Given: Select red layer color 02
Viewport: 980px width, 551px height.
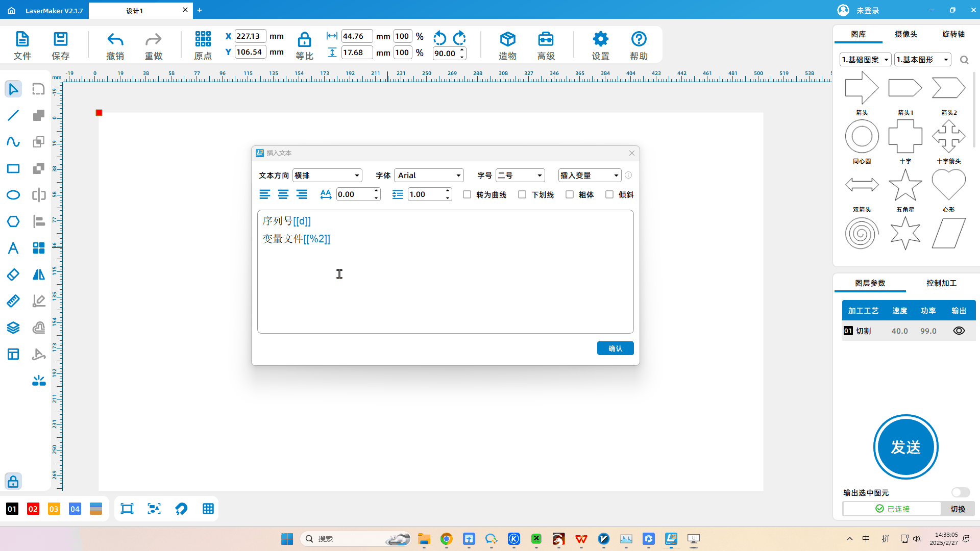Looking at the screenshot, I should [33, 509].
